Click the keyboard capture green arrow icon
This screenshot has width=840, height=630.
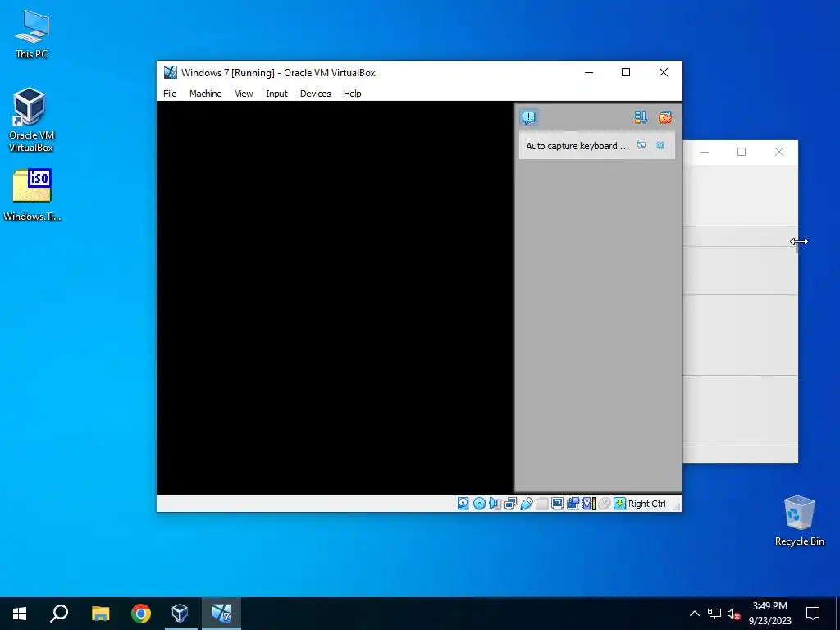pos(620,504)
